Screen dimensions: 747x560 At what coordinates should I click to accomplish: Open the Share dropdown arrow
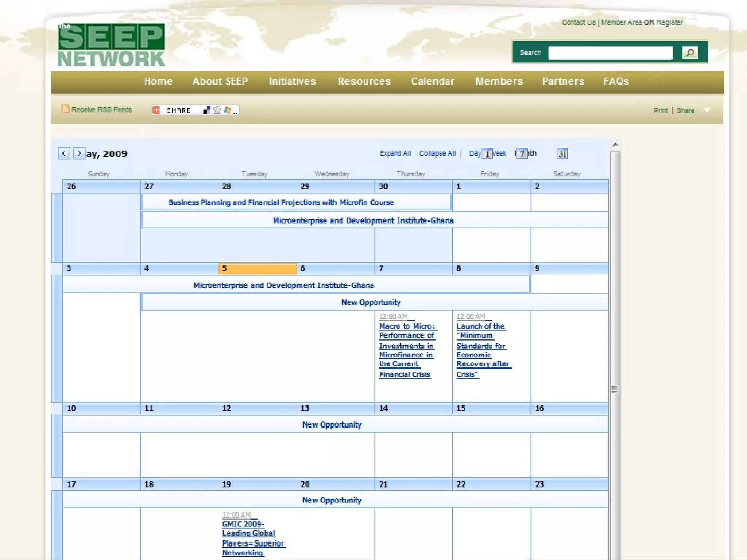pos(707,110)
